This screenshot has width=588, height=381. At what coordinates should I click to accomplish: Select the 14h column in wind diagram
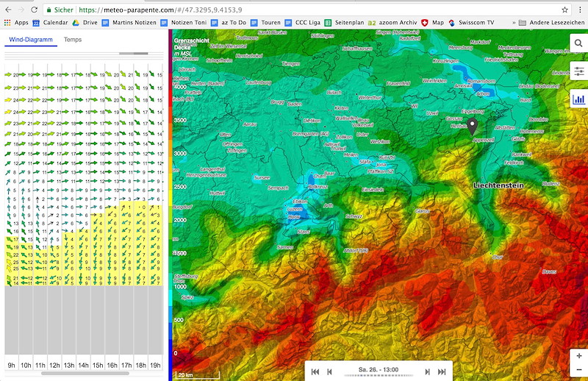pos(83,365)
